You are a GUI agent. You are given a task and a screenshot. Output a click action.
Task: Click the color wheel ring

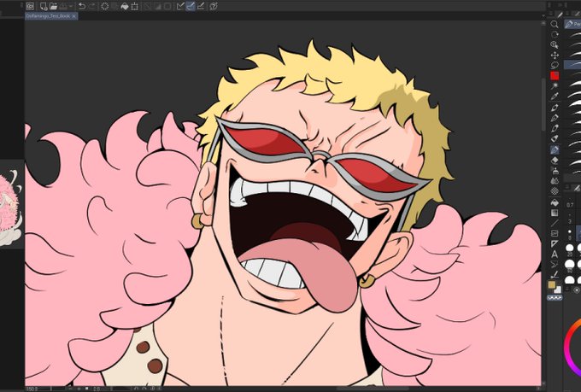point(569,348)
